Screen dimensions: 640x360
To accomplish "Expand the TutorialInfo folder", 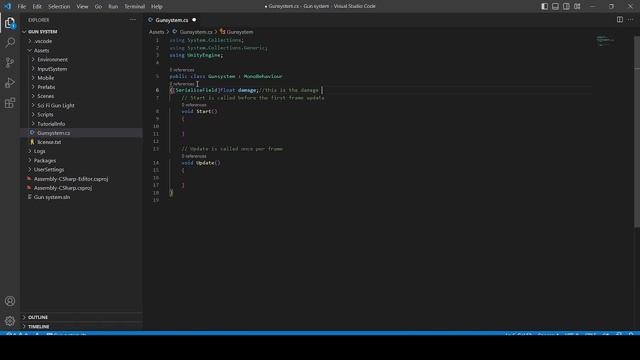I will pyautogui.click(x=51, y=124).
